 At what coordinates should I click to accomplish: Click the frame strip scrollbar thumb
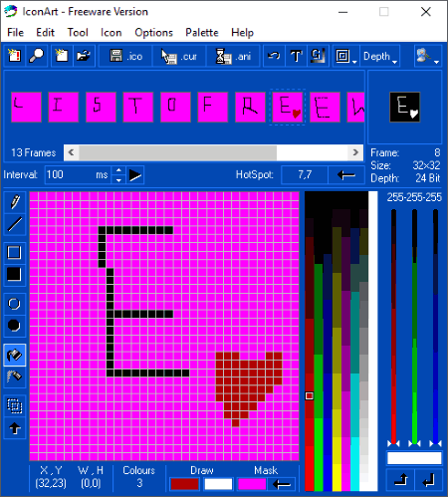[x=178, y=152]
